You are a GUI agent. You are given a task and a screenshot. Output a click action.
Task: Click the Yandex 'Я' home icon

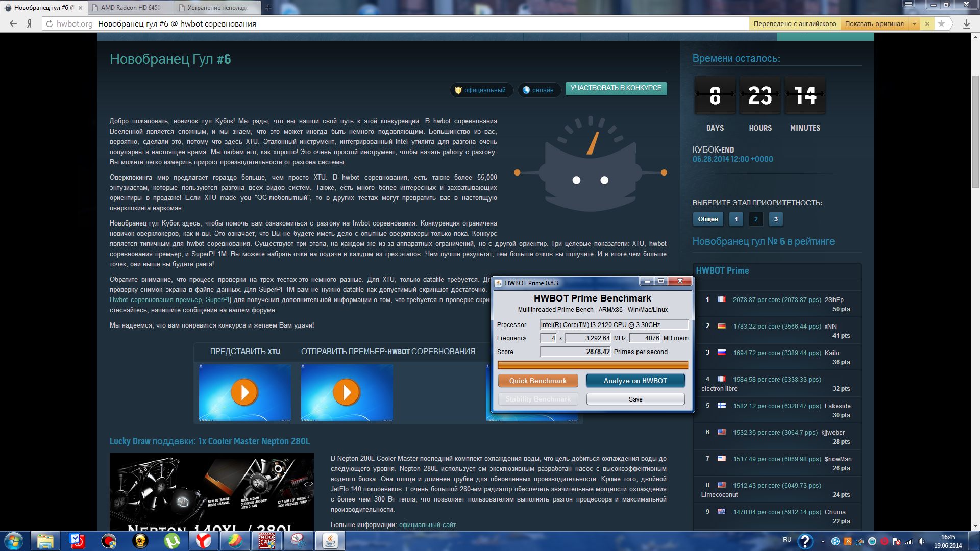pyautogui.click(x=30, y=23)
